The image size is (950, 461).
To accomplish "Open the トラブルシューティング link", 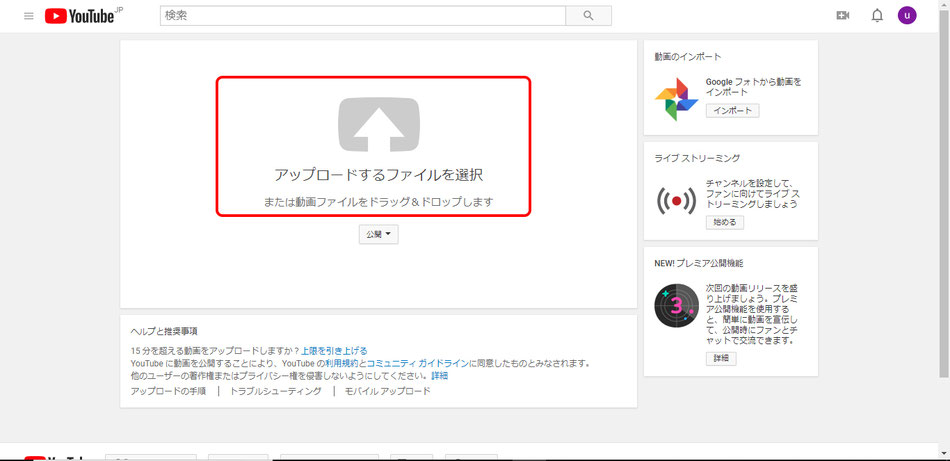I will (276, 391).
